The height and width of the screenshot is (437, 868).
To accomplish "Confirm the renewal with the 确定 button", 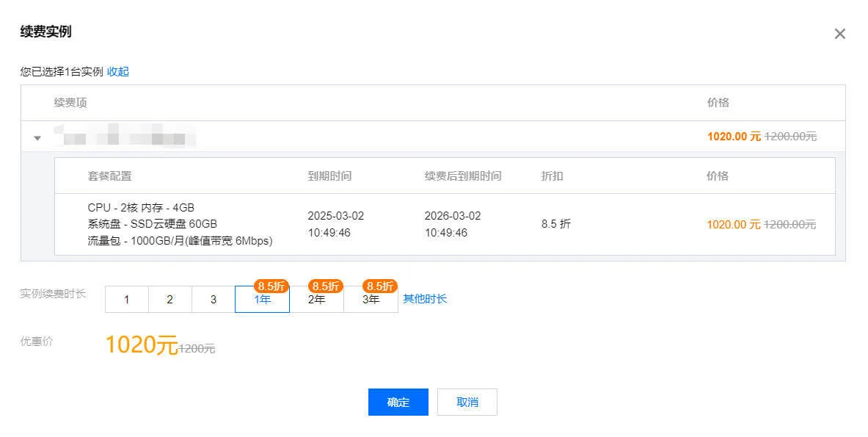I will [398, 402].
